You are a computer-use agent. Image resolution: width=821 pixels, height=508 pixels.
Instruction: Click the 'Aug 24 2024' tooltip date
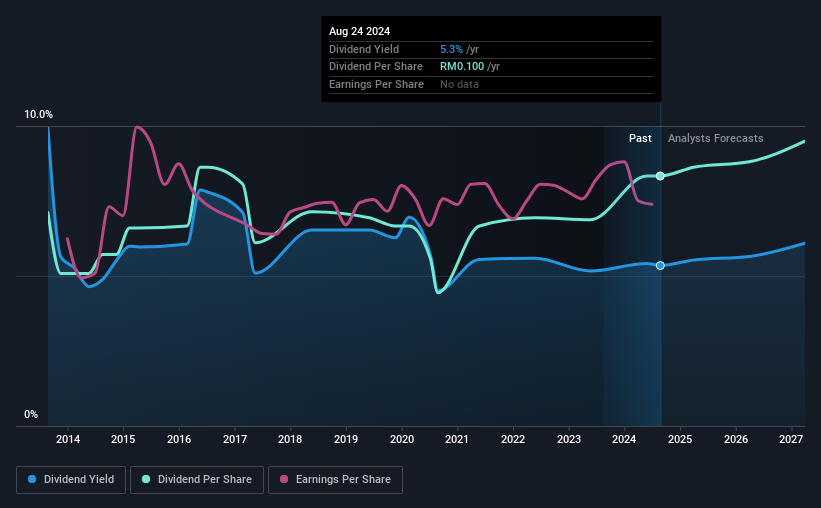click(x=359, y=31)
